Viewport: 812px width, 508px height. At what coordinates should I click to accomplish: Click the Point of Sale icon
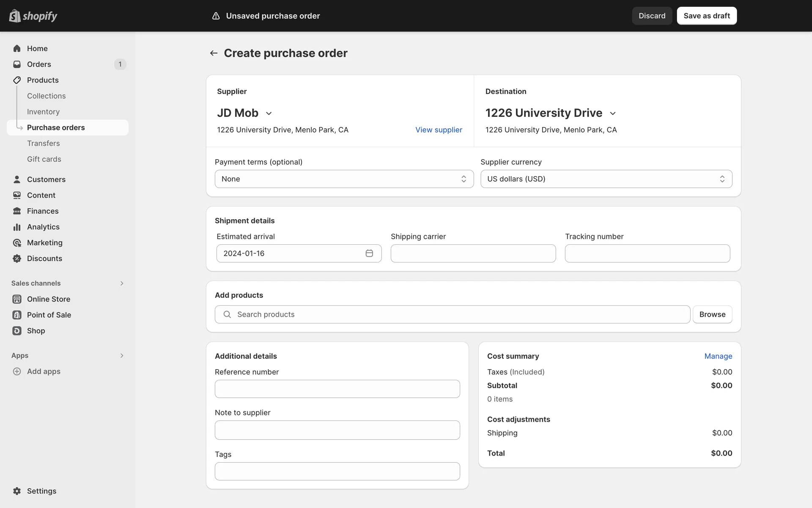point(17,315)
